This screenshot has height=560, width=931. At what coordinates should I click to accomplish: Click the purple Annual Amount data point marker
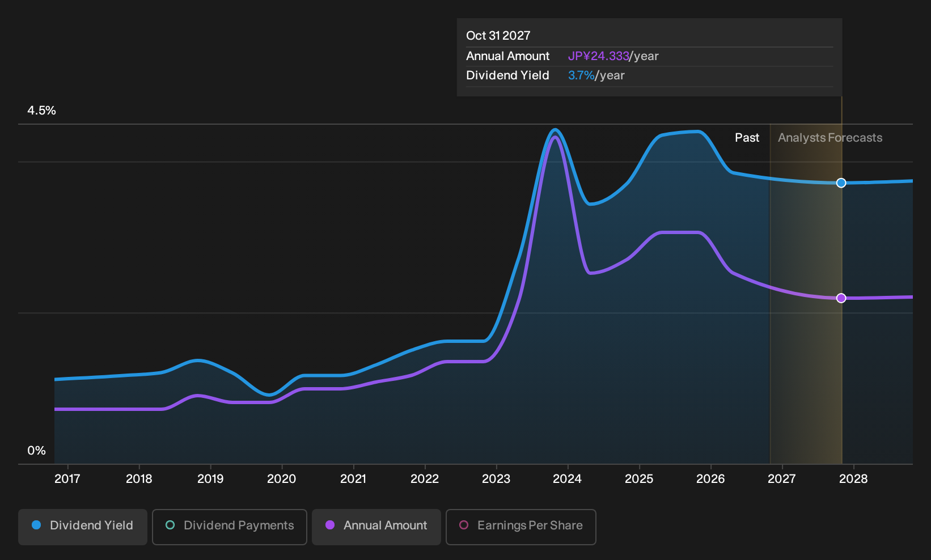point(841,298)
